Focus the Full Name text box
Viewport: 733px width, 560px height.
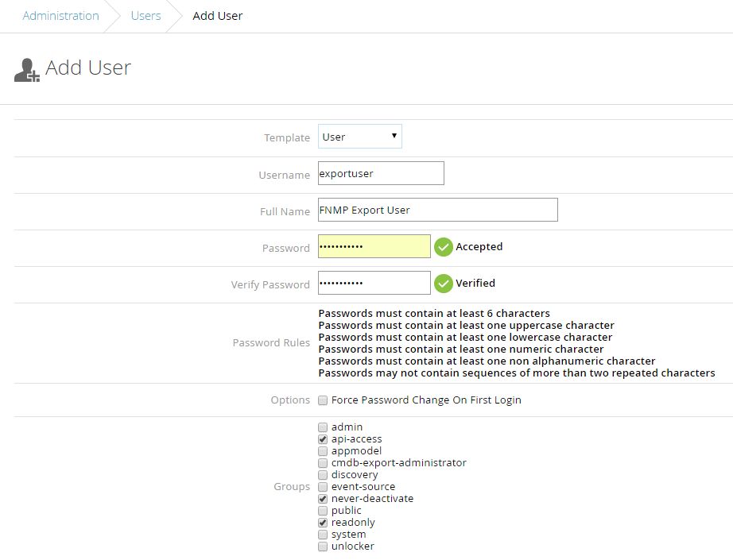tap(437, 210)
